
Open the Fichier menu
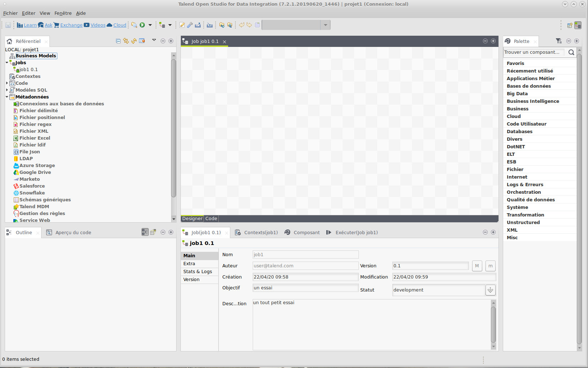click(10, 13)
